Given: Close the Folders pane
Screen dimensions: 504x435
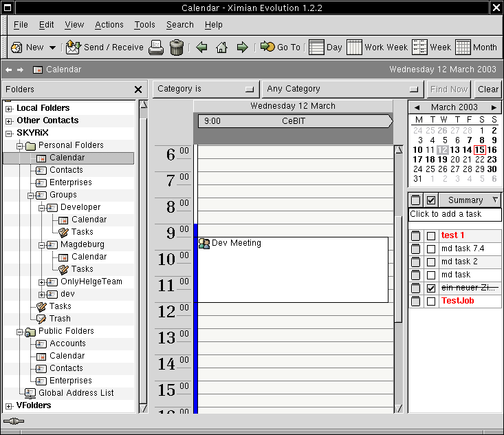Looking at the screenshot, I should (138, 89).
